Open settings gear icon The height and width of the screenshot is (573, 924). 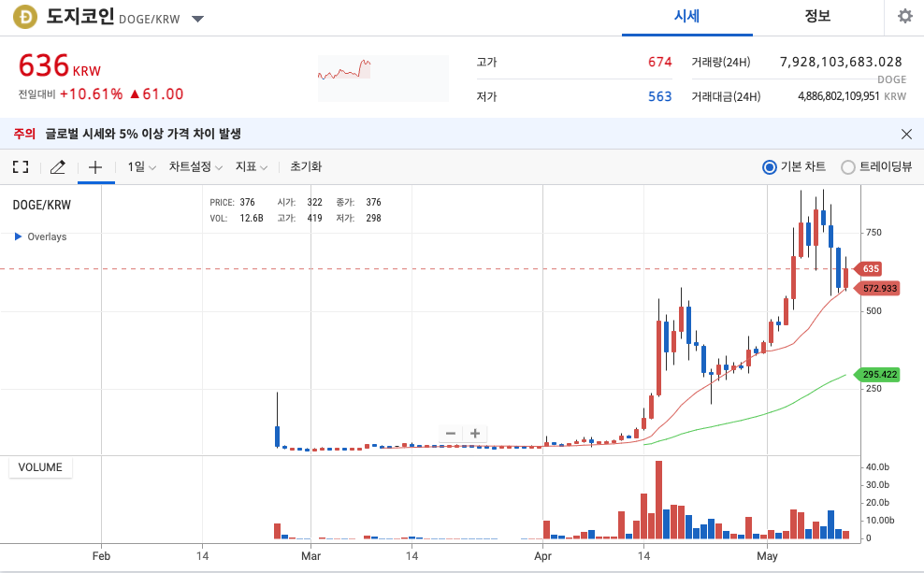coord(904,16)
